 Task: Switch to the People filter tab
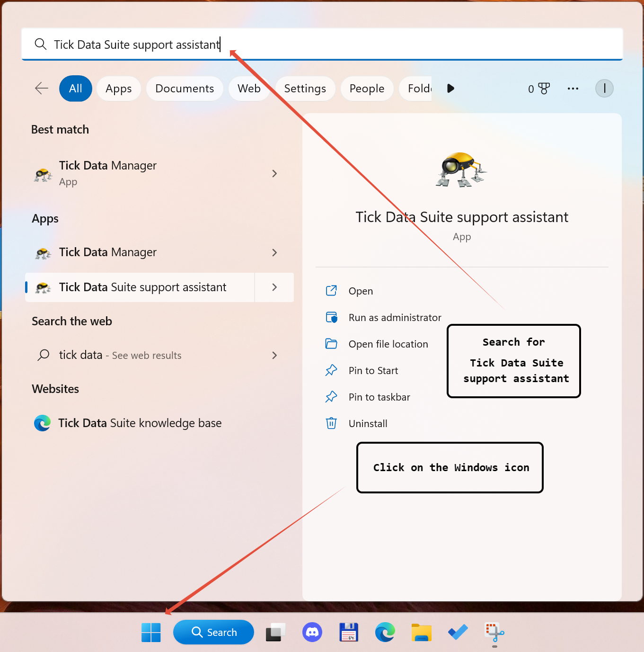367,89
